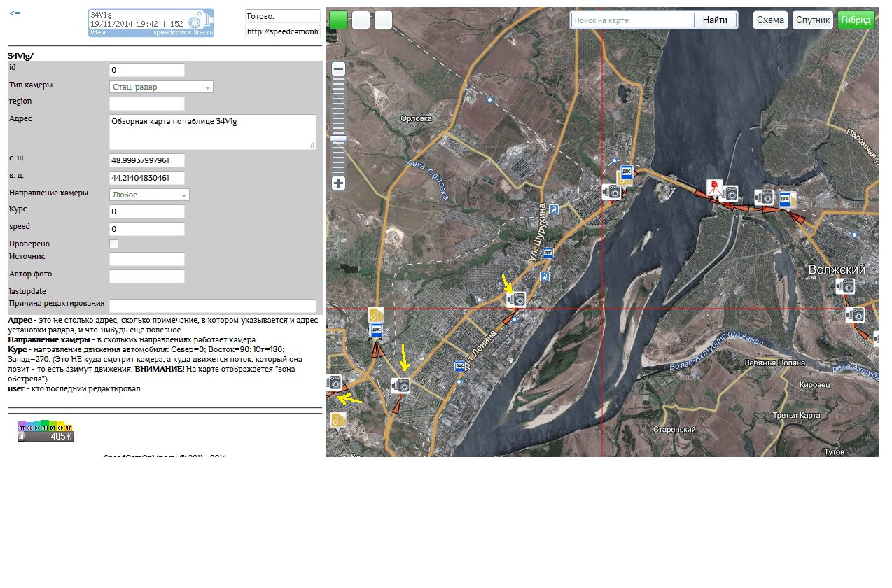Toggle the white square button beside green one
Screen dimensions: 892x588
[361, 20]
